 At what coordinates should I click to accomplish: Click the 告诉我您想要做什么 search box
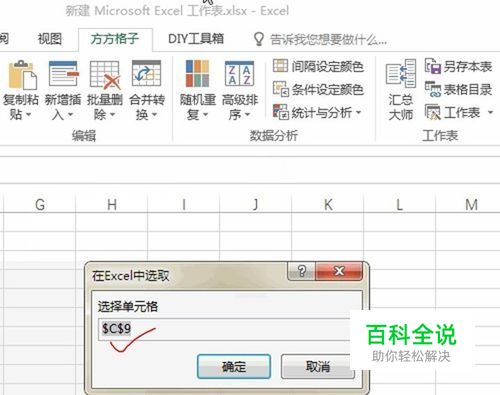(328, 40)
